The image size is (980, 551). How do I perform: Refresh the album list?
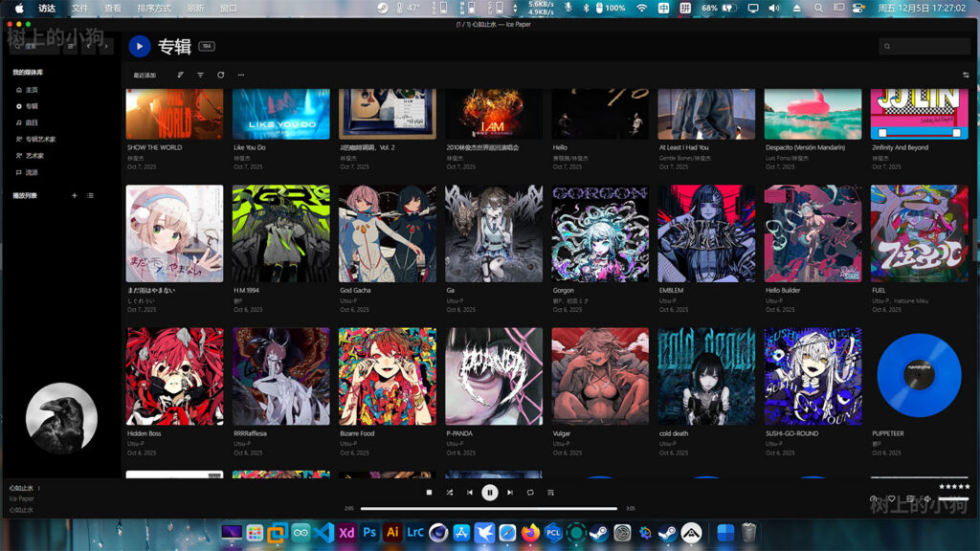pos(221,75)
